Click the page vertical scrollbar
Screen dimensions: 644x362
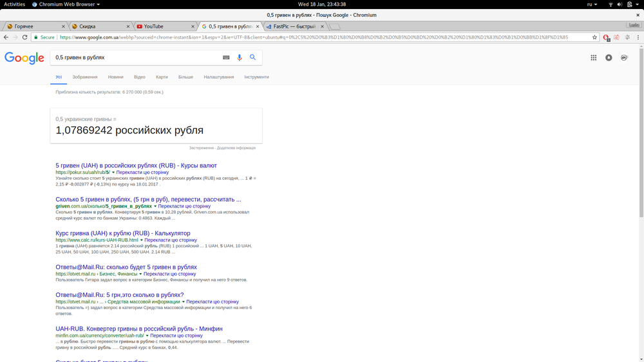641,131
